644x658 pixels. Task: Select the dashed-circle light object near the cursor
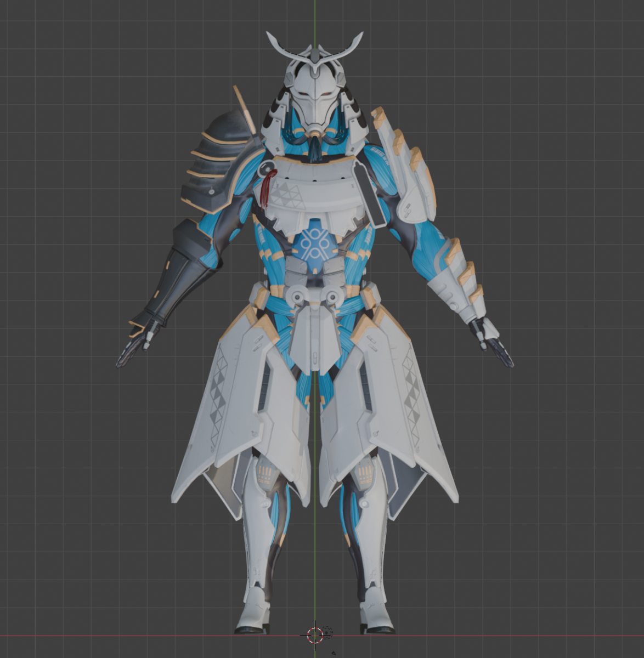[326, 632]
